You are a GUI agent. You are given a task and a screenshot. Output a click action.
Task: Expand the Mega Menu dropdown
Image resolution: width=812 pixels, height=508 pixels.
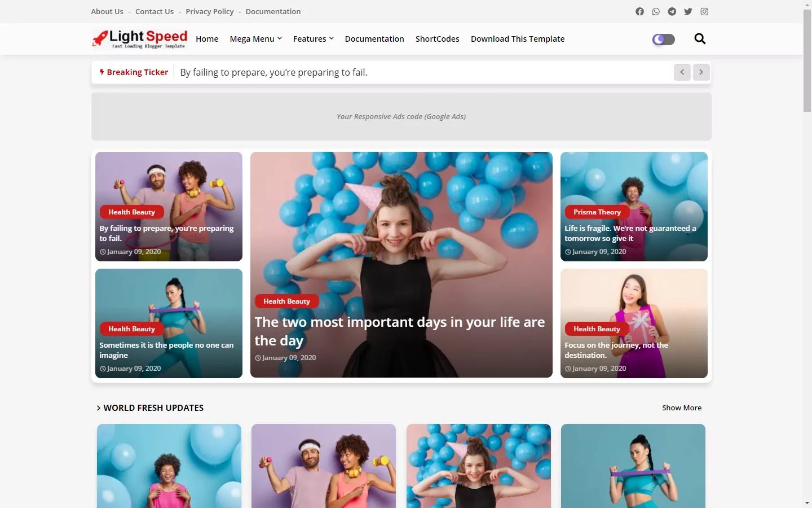coord(256,39)
